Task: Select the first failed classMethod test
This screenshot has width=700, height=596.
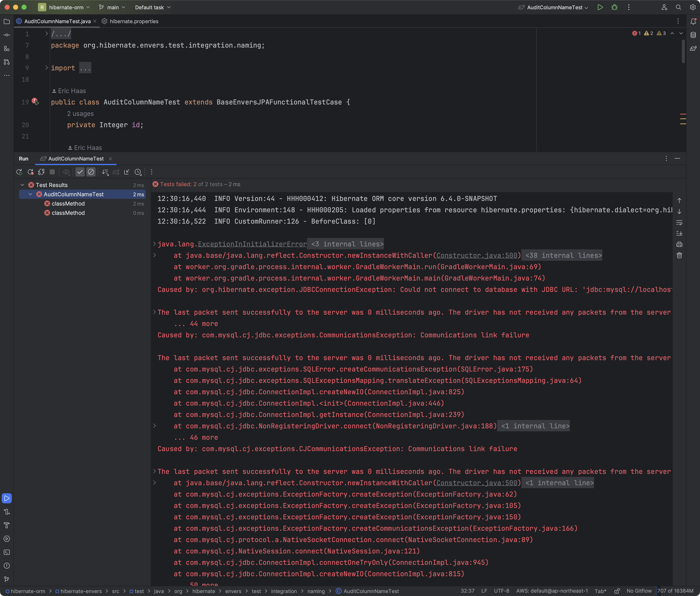Action: coord(68,204)
